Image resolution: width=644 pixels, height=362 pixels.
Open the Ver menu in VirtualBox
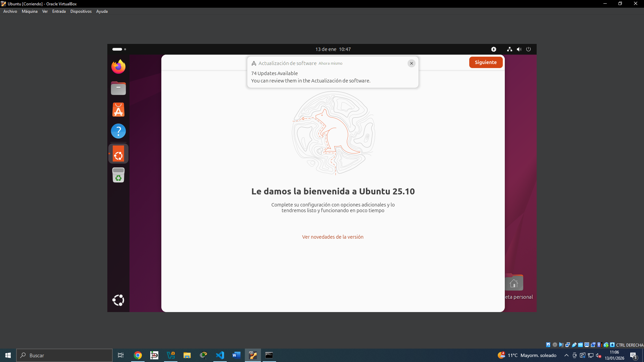(x=45, y=11)
